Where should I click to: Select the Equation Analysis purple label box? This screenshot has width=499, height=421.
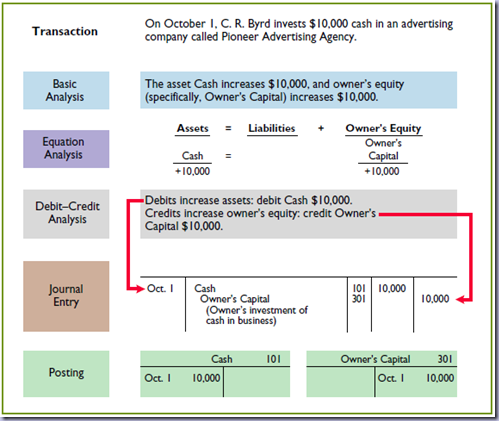[x=66, y=149]
